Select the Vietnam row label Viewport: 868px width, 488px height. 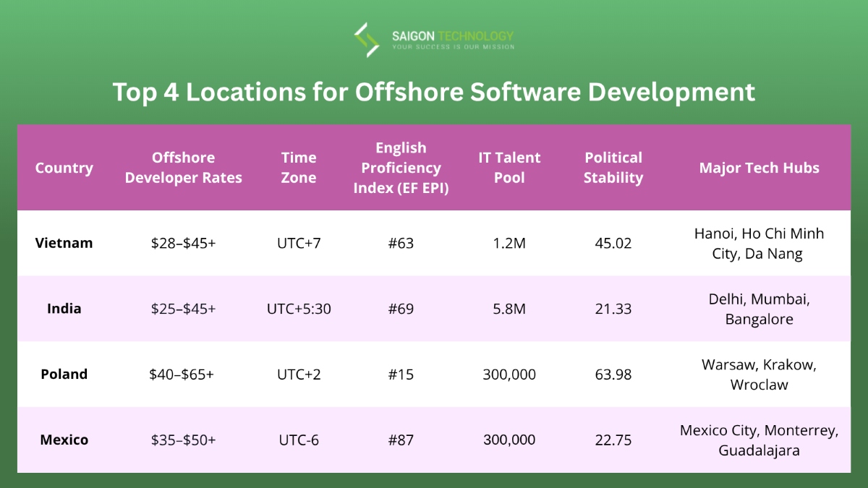click(64, 244)
